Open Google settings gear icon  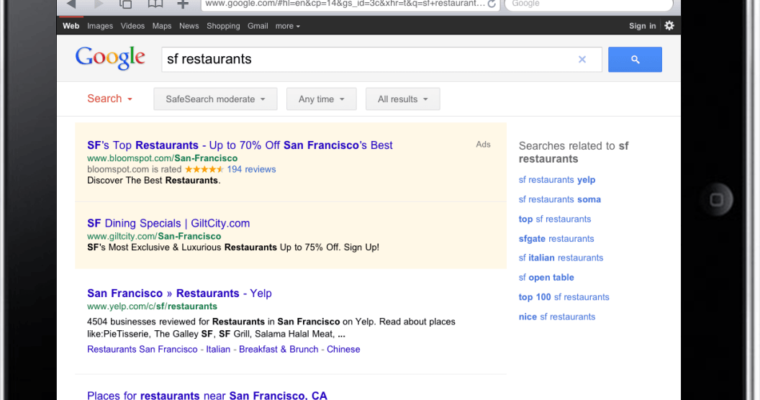tap(669, 26)
